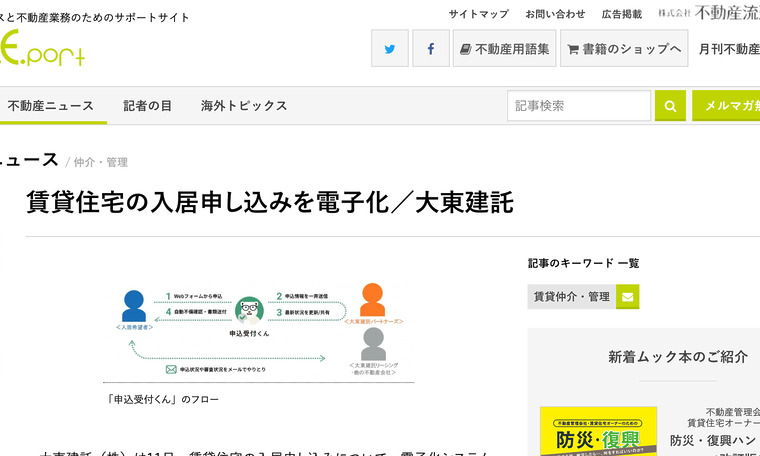Click the green envelope icon beside 賃貸仲介・管理

627,296
